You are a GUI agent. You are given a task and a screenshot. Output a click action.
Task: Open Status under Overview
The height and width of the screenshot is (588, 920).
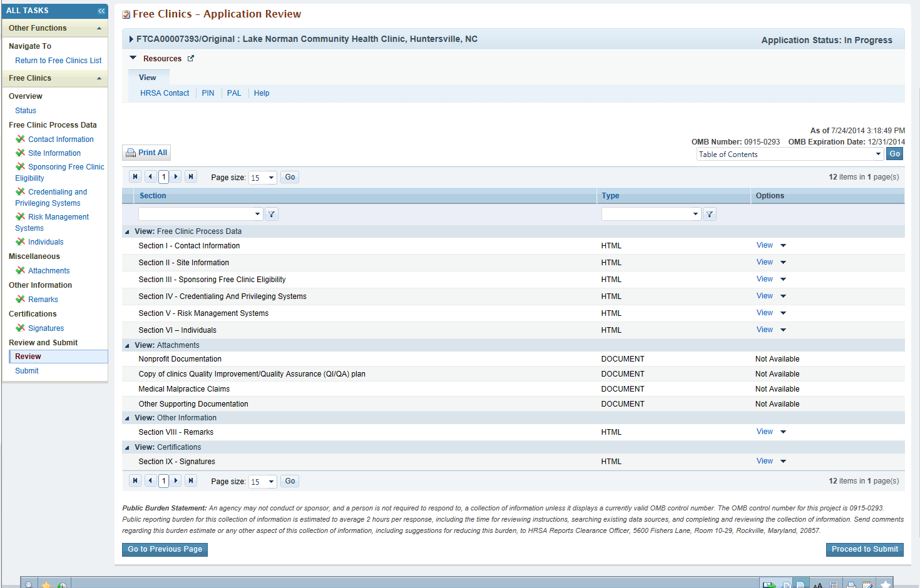click(26, 111)
